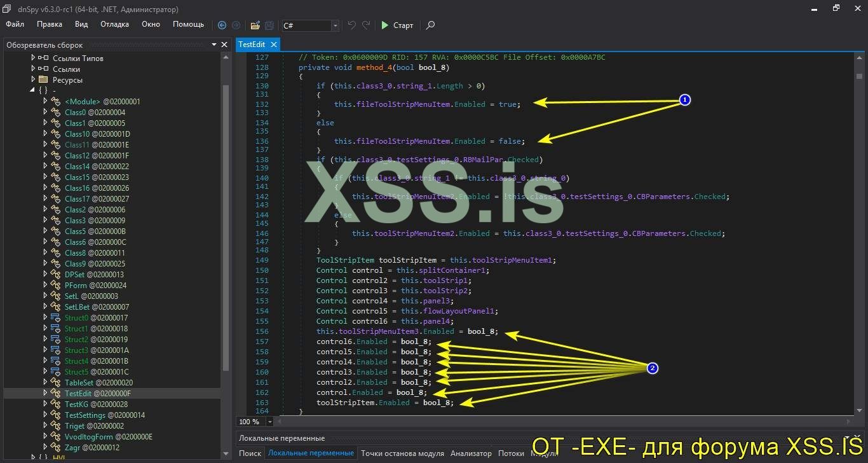Click the method_4 identifier in code
This screenshot has width=868, height=463.
click(x=374, y=67)
